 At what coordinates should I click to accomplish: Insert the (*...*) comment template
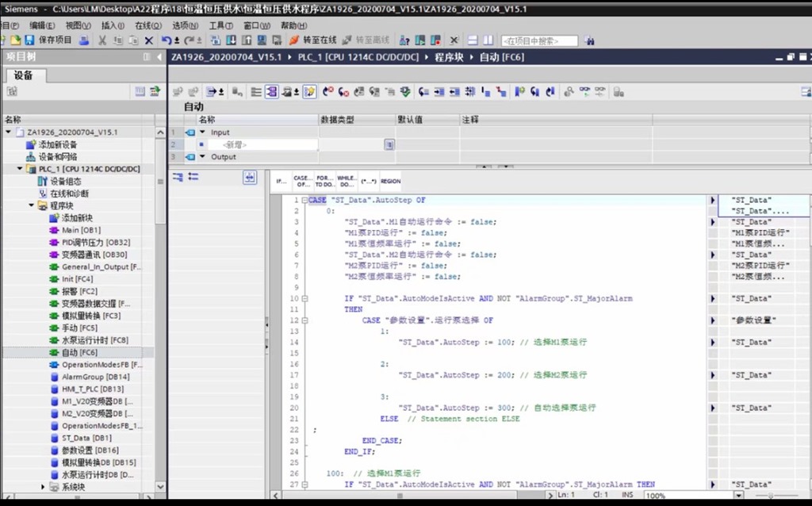coord(369,181)
